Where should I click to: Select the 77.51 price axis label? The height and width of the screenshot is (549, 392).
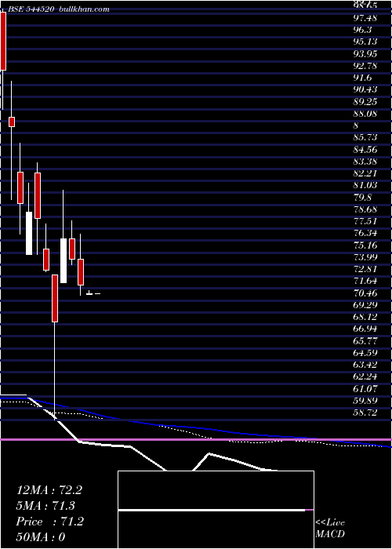(365, 221)
